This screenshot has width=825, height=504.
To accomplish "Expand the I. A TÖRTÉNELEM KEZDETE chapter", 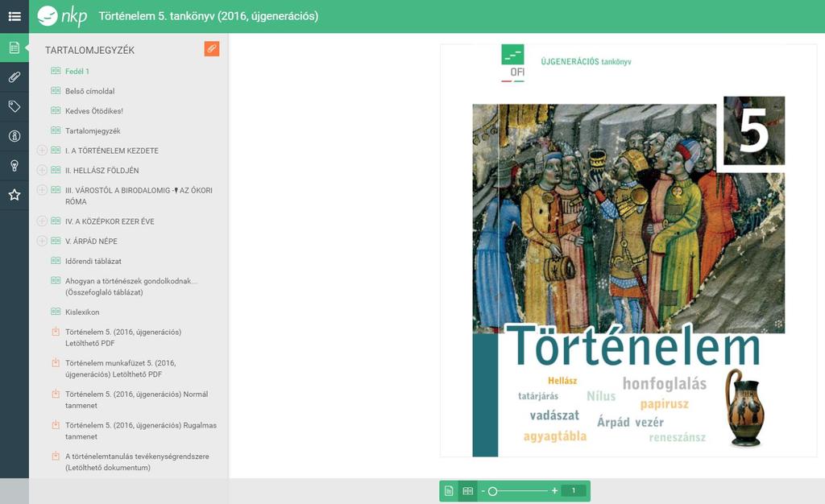I will point(42,151).
